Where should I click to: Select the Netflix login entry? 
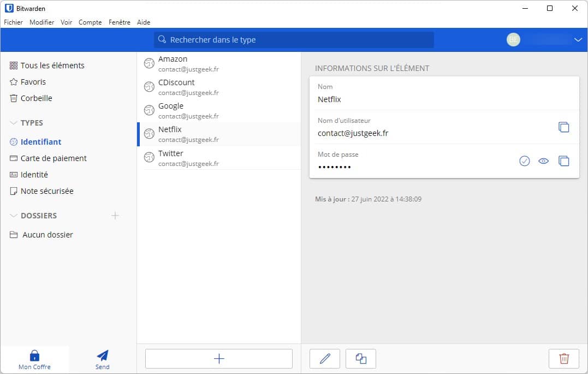[x=219, y=134]
